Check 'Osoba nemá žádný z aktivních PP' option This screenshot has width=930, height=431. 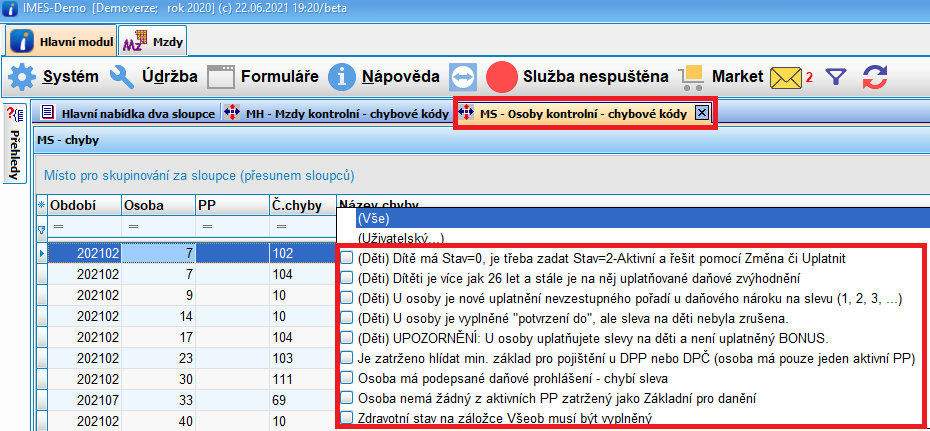coord(347,397)
